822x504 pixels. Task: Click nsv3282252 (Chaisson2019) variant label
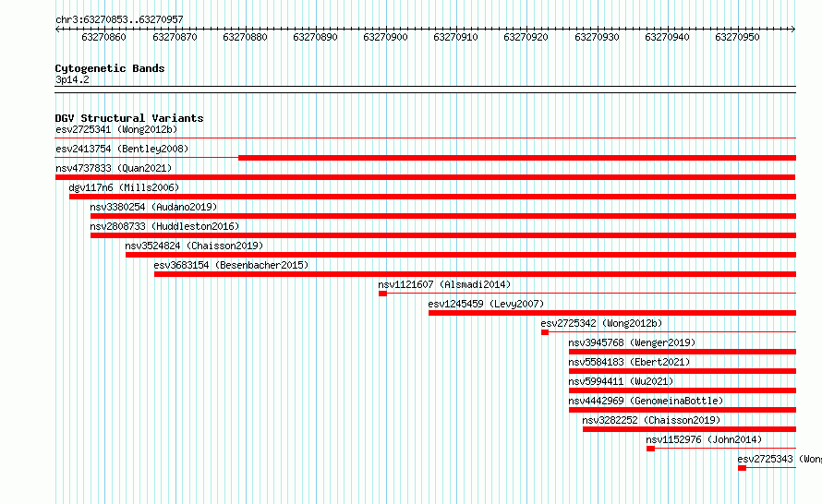tap(652, 420)
